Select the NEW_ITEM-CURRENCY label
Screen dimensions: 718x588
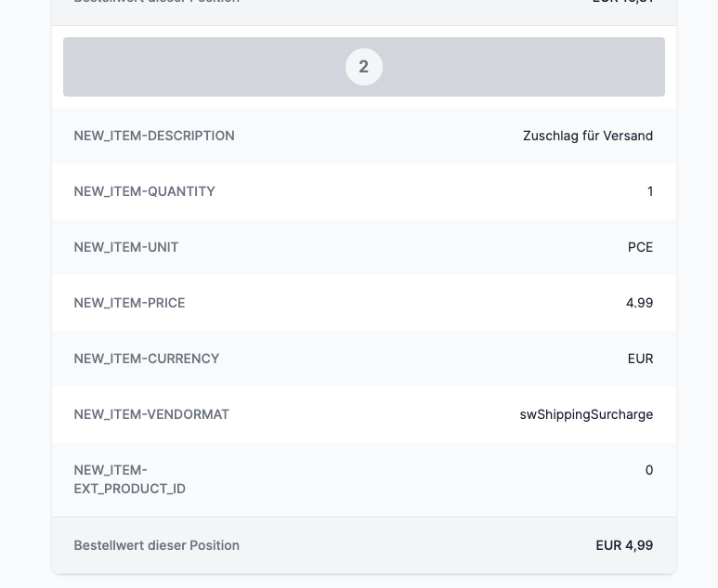[146, 359]
